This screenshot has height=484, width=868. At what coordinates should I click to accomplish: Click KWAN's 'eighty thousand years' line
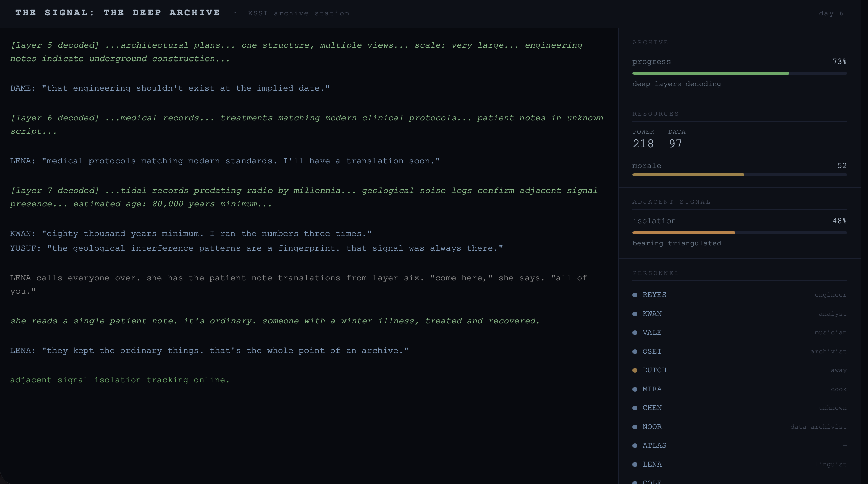(x=191, y=234)
